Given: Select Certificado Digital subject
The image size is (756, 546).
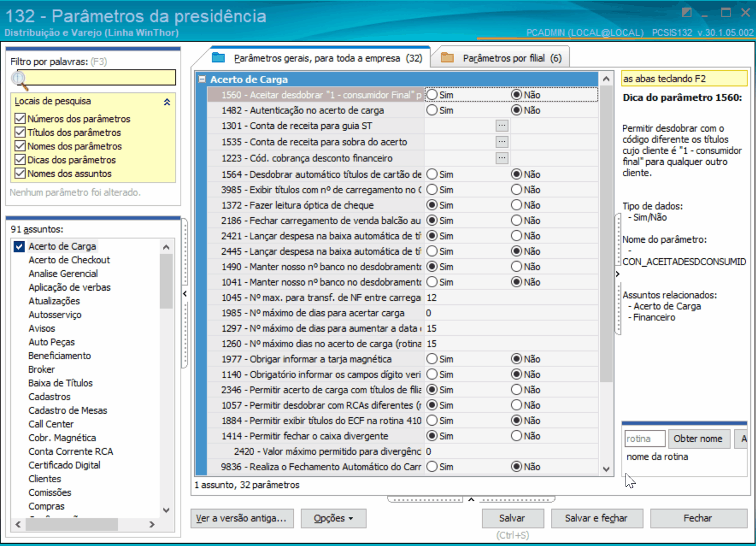Looking at the screenshot, I should click(x=64, y=465).
